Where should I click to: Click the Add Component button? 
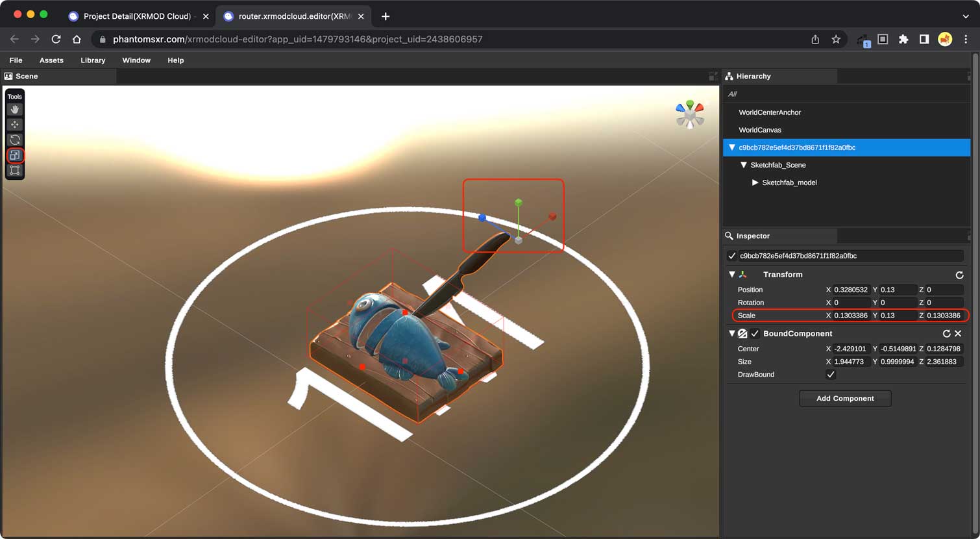pyautogui.click(x=845, y=398)
